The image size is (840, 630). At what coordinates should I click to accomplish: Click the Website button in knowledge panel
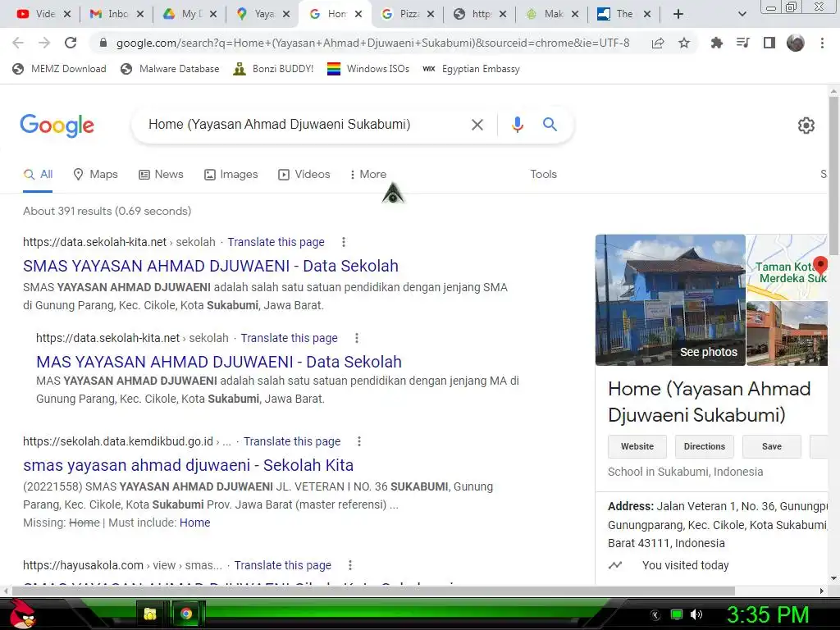(x=637, y=447)
